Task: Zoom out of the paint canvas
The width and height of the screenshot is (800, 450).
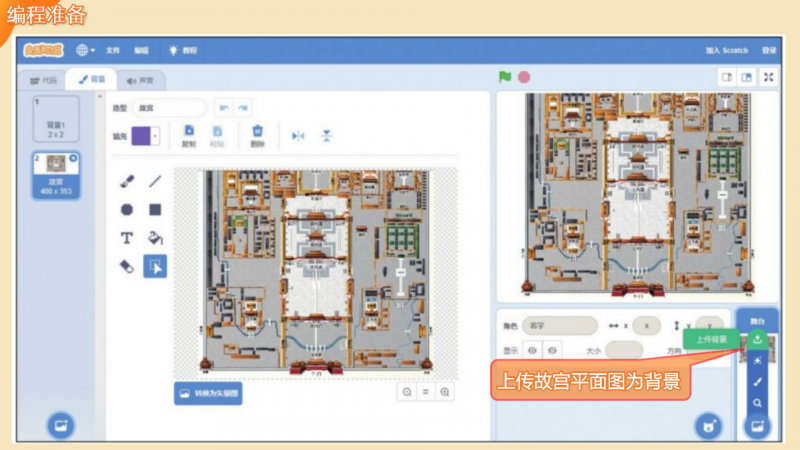Action: 407,392
